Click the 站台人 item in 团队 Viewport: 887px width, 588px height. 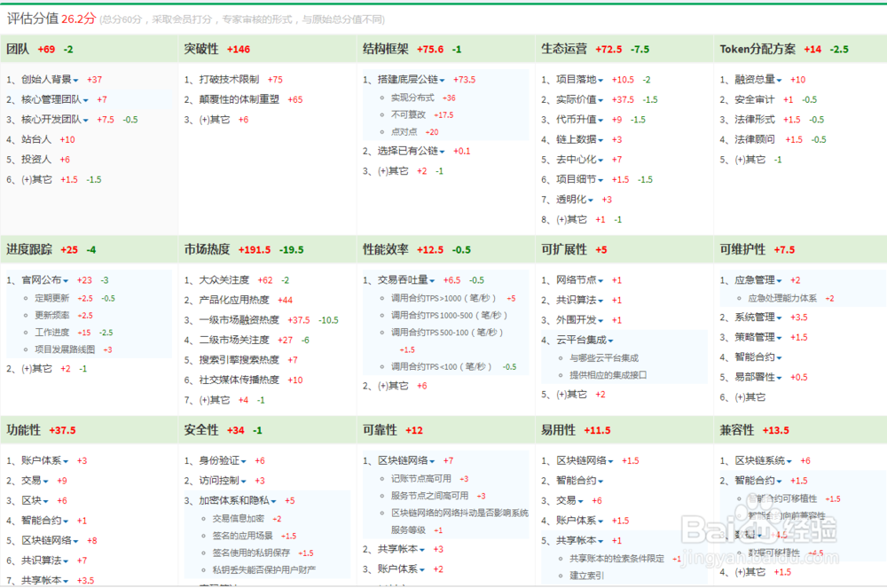36,139
